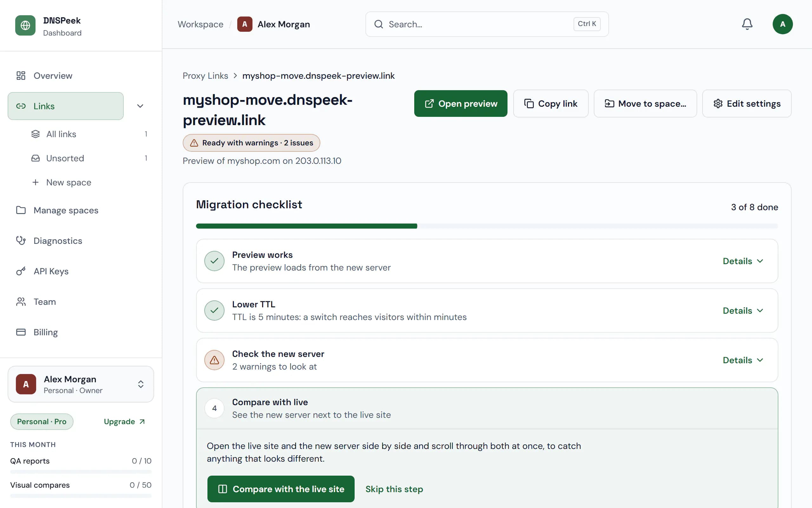Go to Manage spaces
This screenshot has height=508, width=812.
click(x=81, y=210)
